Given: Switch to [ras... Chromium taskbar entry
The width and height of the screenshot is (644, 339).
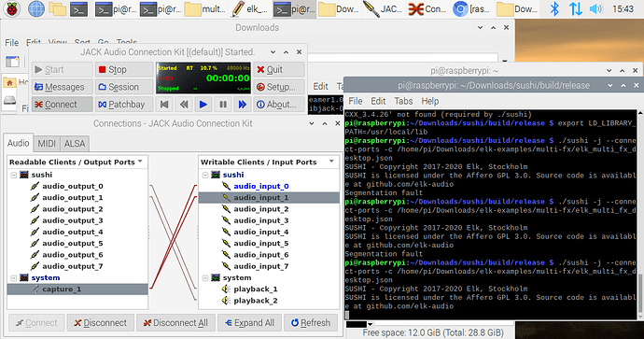Looking at the screenshot, I should pyautogui.click(x=471, y=9).
